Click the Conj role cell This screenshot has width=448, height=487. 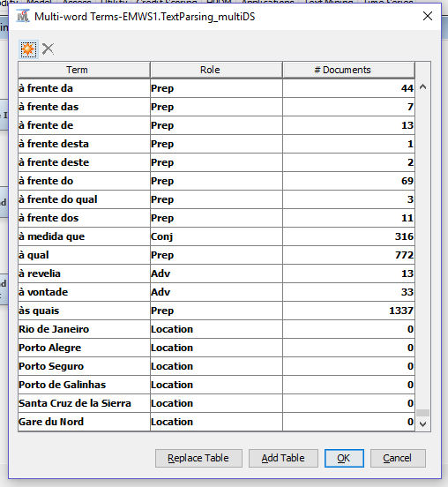point(216,236)
